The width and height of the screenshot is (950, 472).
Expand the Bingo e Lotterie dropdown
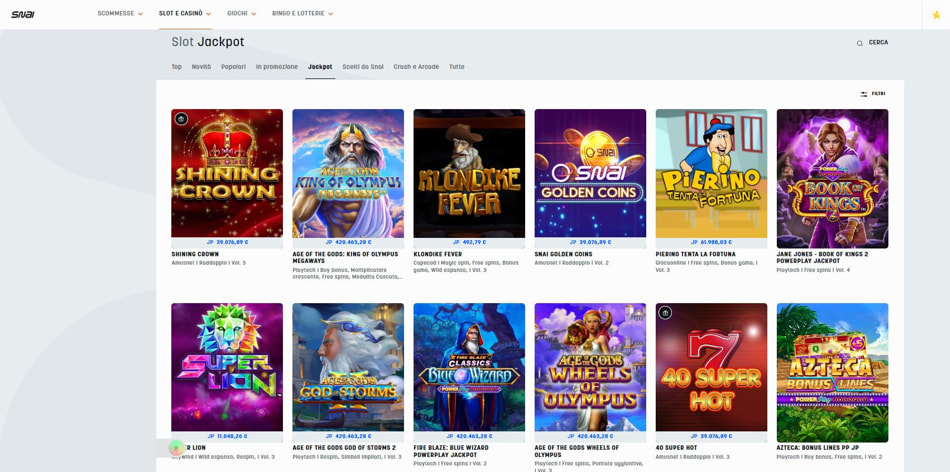[x=302, y=13]
